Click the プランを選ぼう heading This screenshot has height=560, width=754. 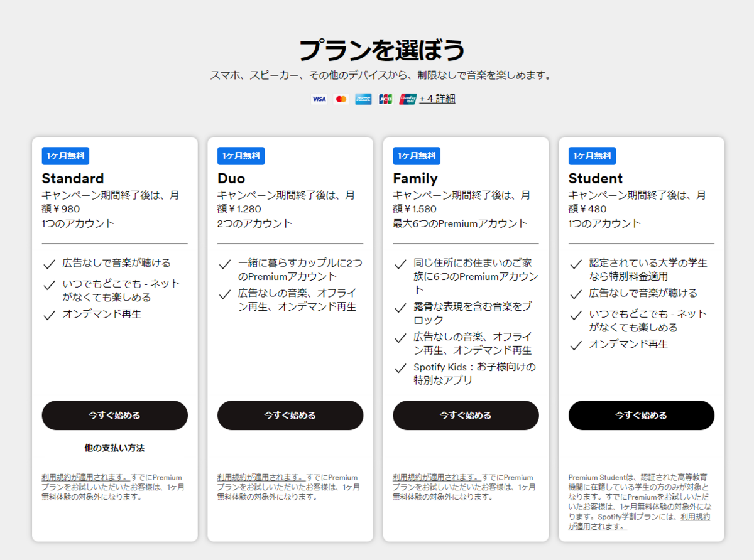(x=381, y=50)
